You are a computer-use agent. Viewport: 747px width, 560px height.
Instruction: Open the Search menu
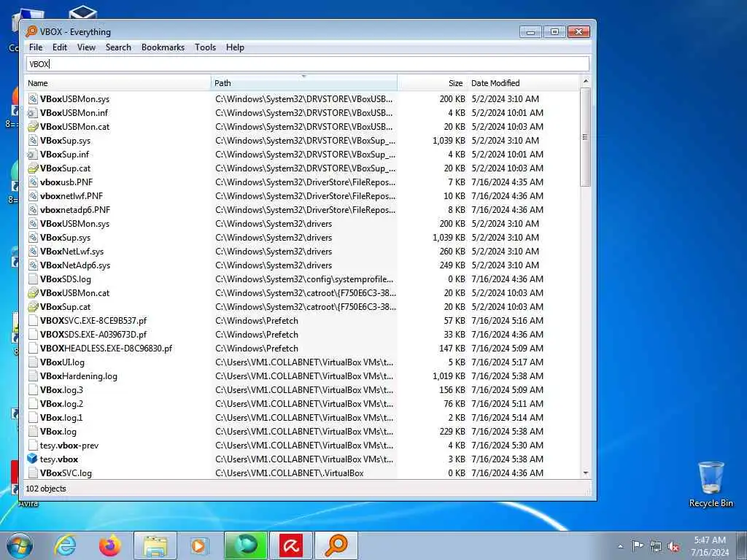tap(118, 47)
